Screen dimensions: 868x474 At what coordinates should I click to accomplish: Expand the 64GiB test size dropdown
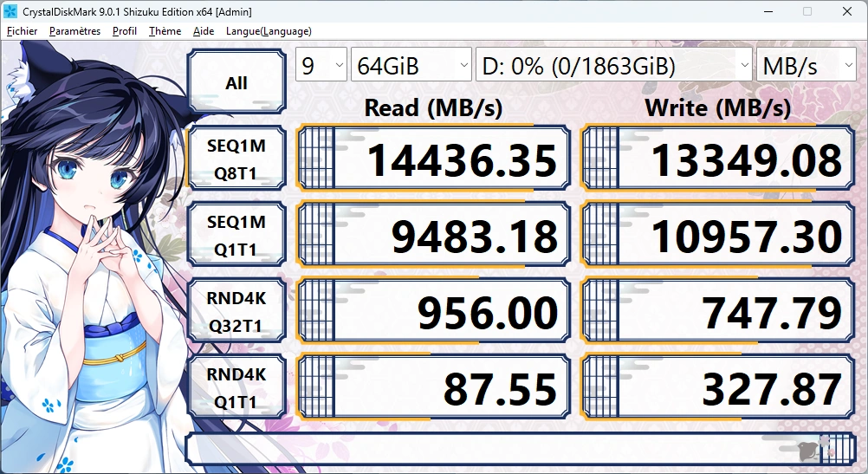411,65
